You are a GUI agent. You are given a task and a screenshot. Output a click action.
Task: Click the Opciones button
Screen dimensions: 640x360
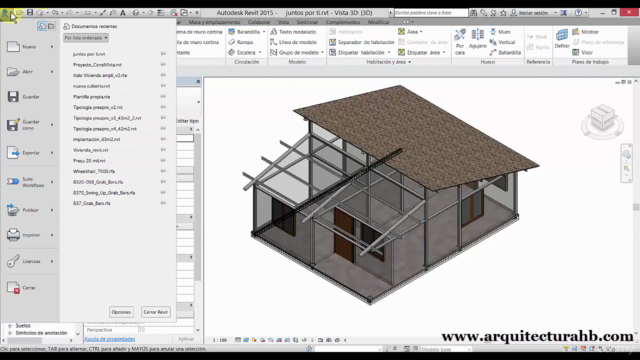pos(121,312)
